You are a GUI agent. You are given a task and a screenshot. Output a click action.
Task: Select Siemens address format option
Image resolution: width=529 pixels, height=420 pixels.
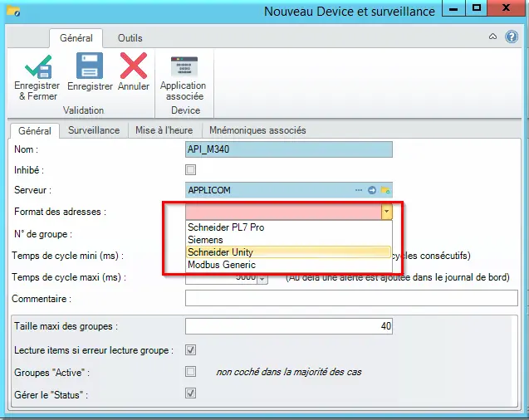(289, 240)
